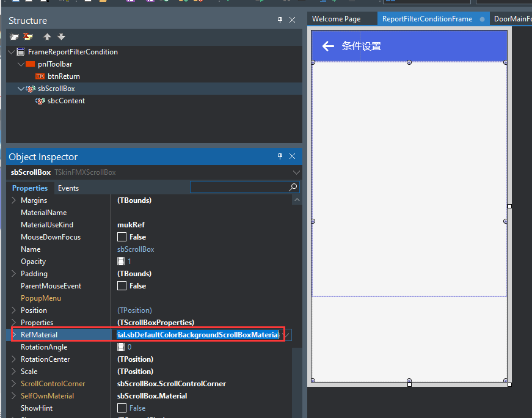
Task: Click the RotationAngle property name
Action: click(44, 347)
